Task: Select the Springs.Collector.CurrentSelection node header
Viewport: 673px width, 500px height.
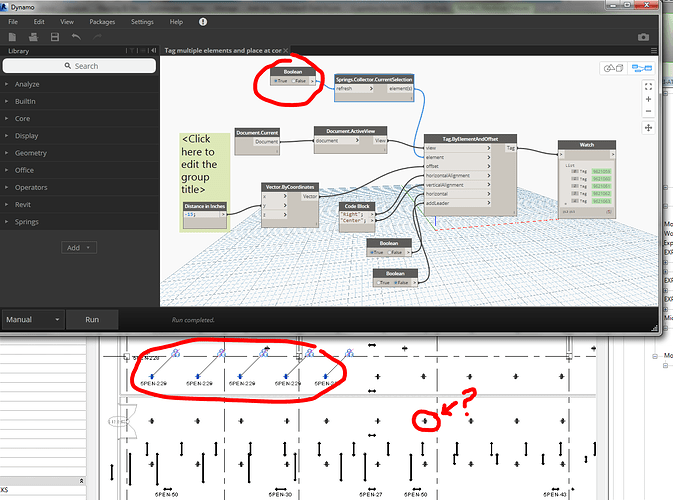Action: pyautogui.click(x=374, y=79)
